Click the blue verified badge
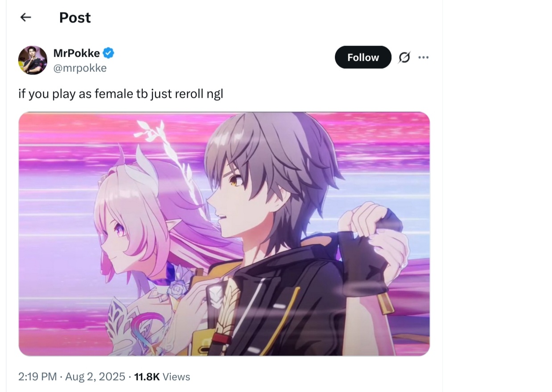The height and width of the screenshot is (392, 552). 109,53
